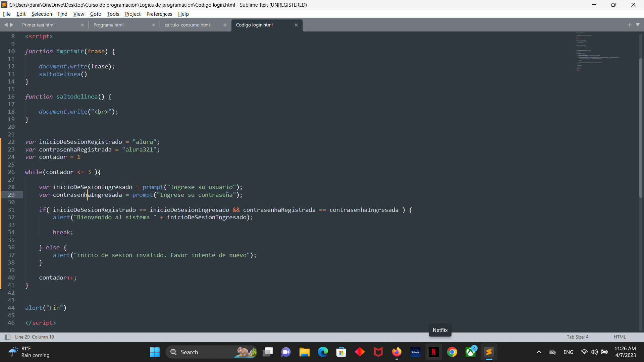The width and height of the screenshot is (644, 362).
Task: Open the Find menu
Action: pyautogui.click(x=62, y=14)
